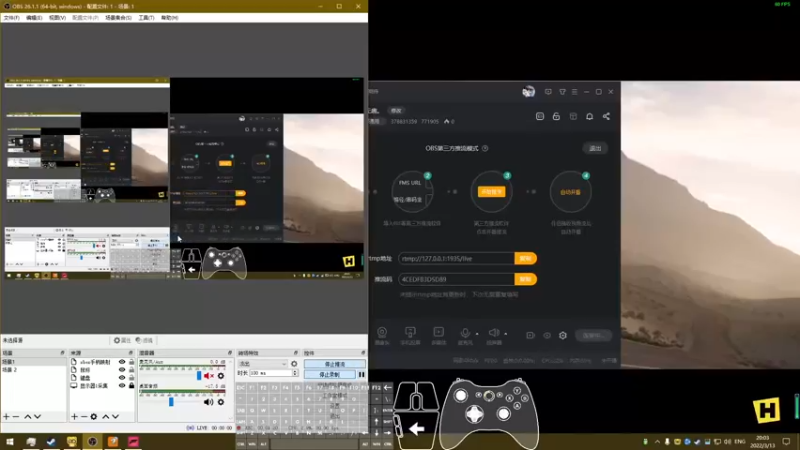Open the settings gear in the streaming app's bottom bar
Screen dimensions: 800x450
point(563,335)
